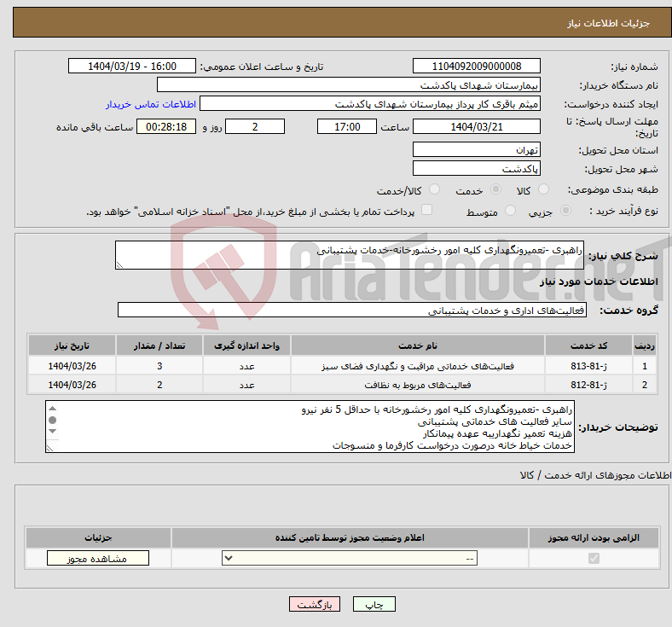Select the متوسط purchase type radio

tap(510, 211)
